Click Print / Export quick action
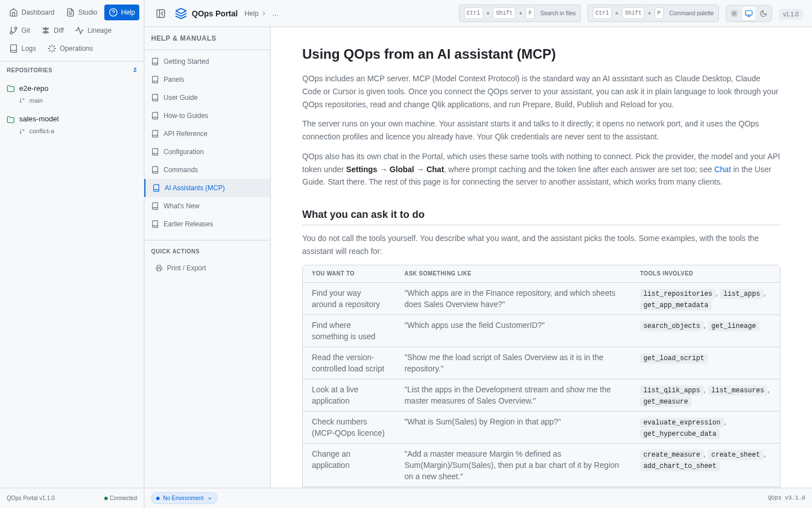The image size is (812, 508). (x=208, y=268)
